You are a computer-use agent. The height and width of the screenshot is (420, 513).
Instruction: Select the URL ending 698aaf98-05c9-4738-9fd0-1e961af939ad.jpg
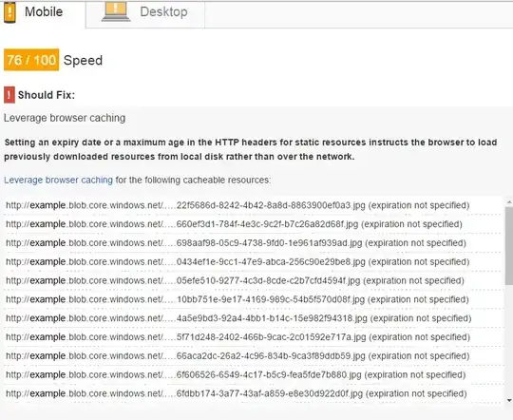(x=236, y=243)
